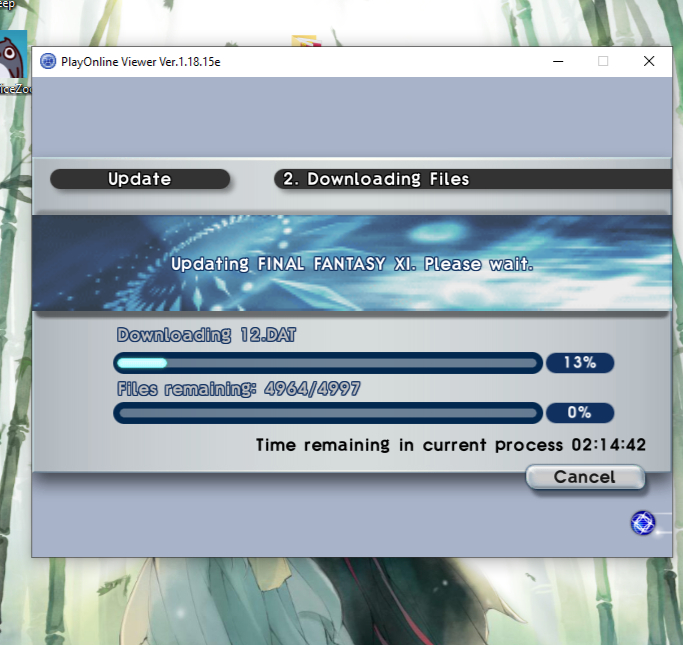Click the 'Downloading 12.DAT' status text

[206, 335]
